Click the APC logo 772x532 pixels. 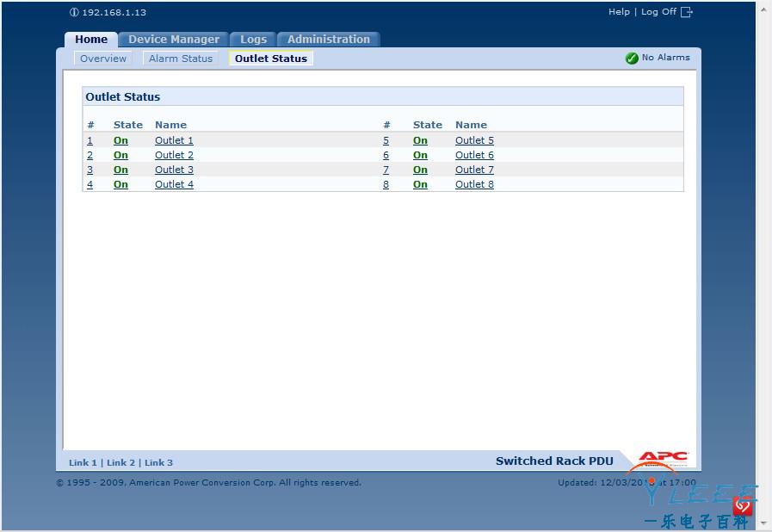point(663,458)
